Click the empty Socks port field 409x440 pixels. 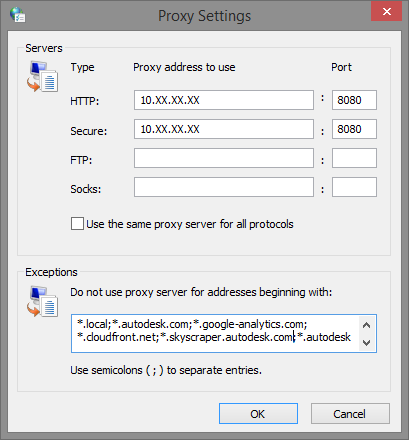[354, 187]
